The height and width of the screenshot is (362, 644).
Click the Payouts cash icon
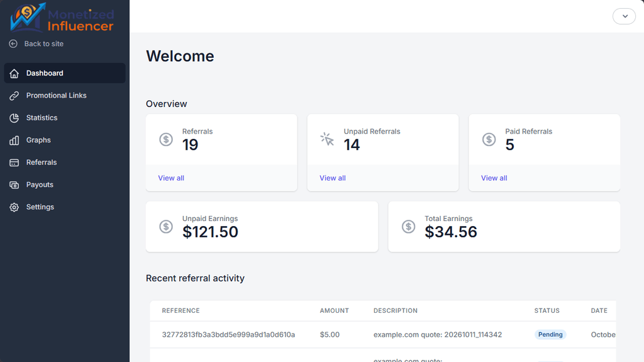pyautogui.click(x=14, y=184)
